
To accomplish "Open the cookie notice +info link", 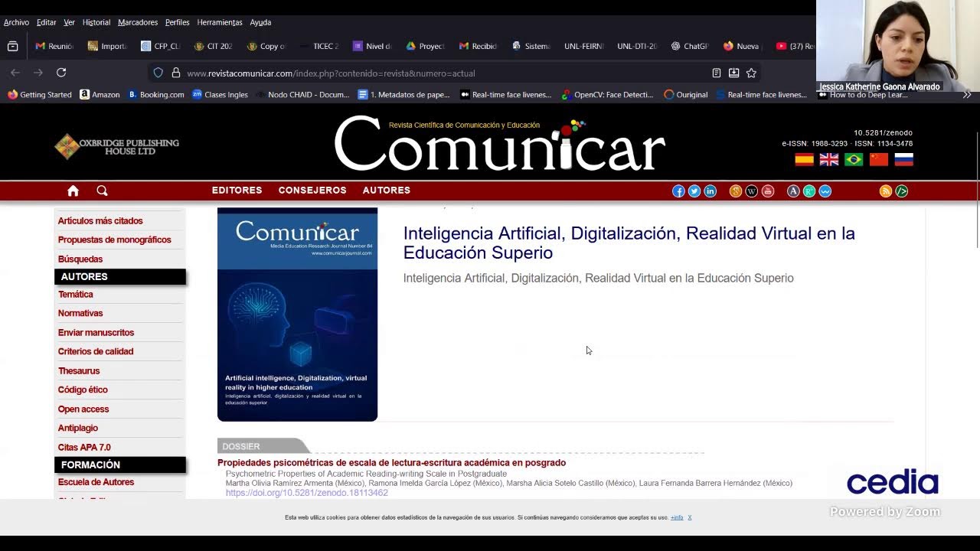I will [x=677, y=517].
